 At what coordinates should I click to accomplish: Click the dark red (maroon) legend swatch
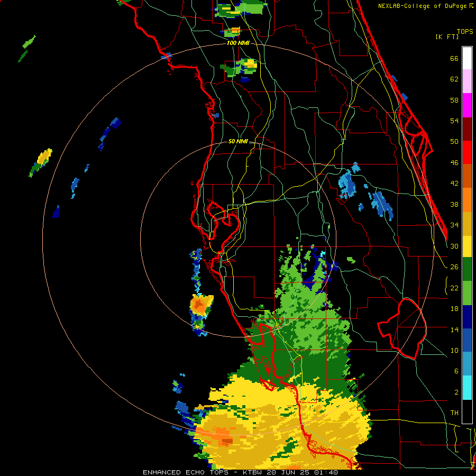coord(467,129)
